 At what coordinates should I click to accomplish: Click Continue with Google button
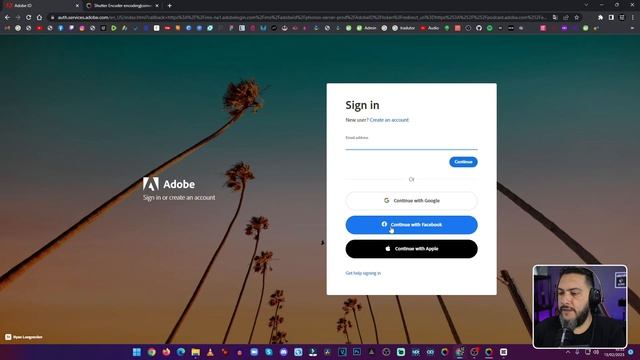(x=411, y=200)
